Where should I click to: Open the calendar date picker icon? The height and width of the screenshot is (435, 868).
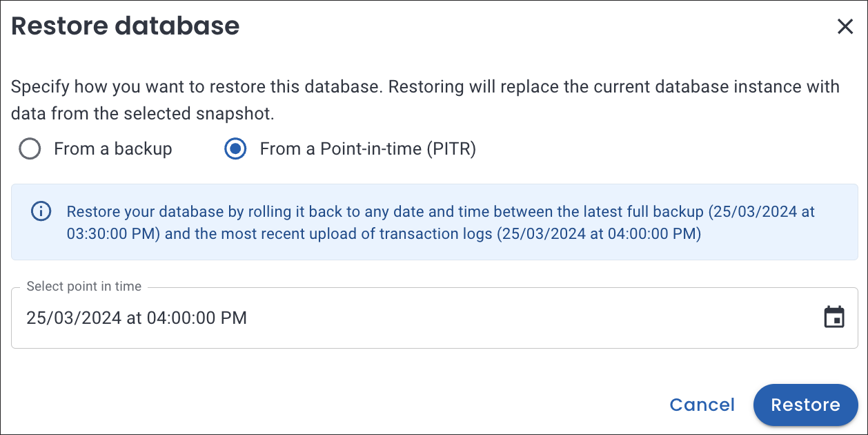point(834,318)
